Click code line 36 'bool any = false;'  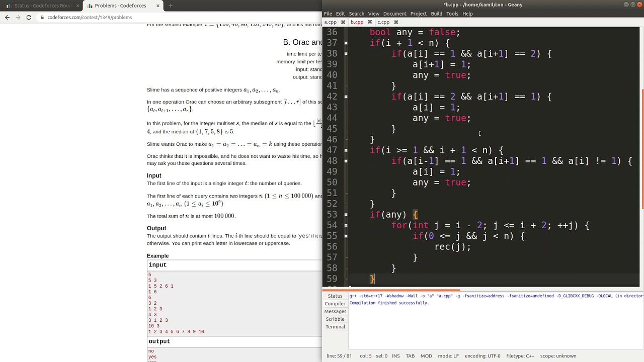click(x=415, y=32)
